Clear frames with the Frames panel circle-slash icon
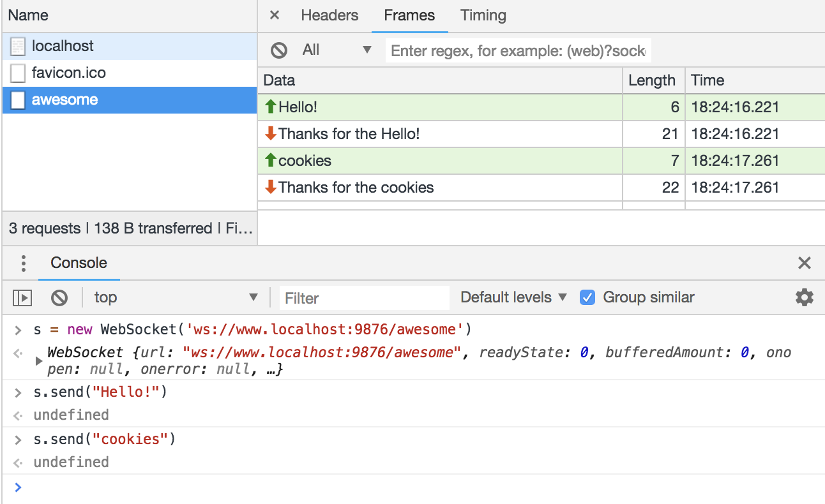This screenshot has width=825, height=504. pyautogui.click(x=278, y=50)
